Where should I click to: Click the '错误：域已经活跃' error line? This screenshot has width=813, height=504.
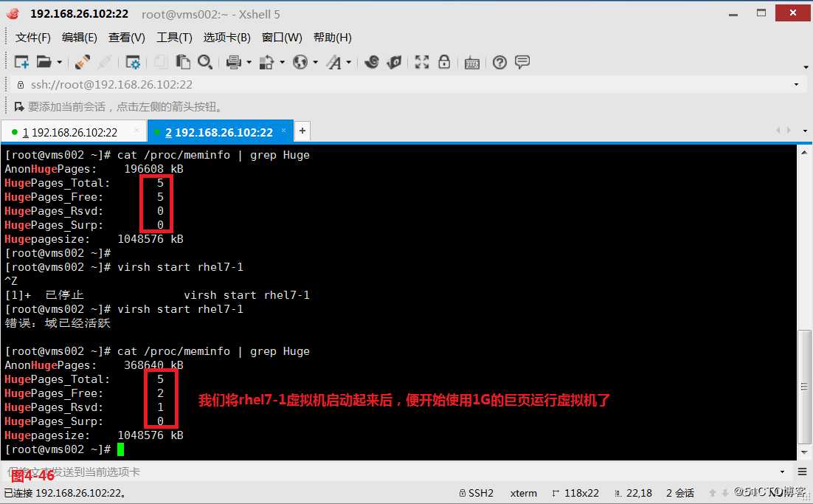click(x=58, y=323)
